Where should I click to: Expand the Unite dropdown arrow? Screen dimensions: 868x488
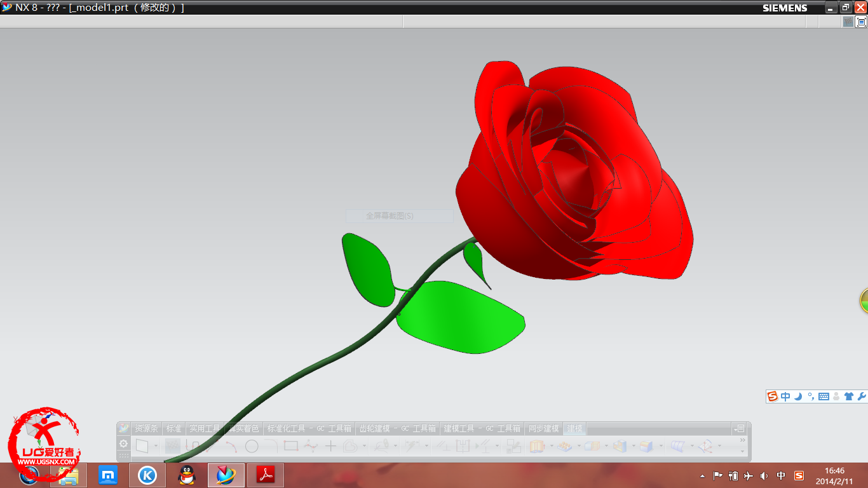[x=606, y=446]
